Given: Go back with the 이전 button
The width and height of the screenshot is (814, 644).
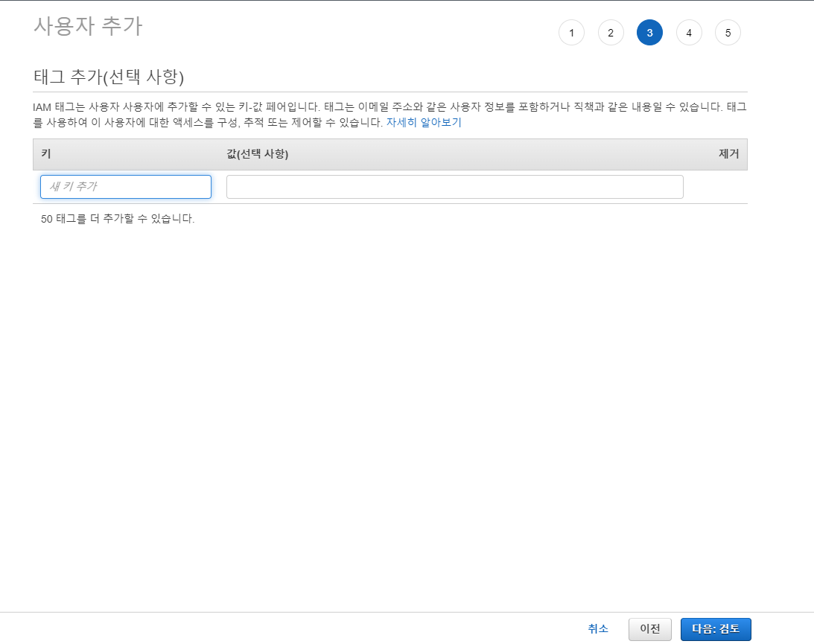Looking at the screenshot, I should (x=650, y=629).
